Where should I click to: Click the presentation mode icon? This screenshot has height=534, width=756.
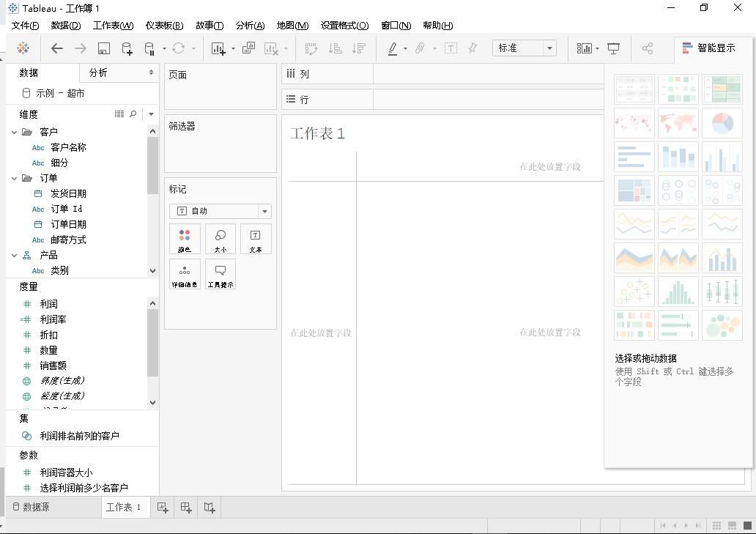tap(613, 48)
